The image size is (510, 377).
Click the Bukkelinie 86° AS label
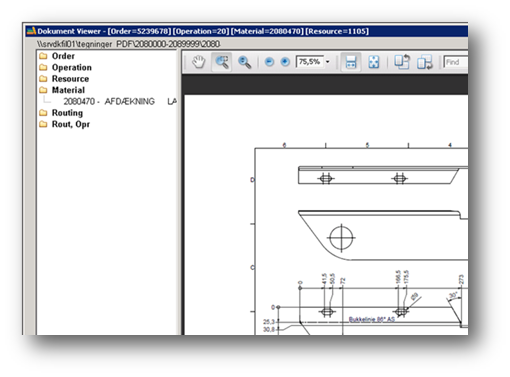click(x=372, y=319)
